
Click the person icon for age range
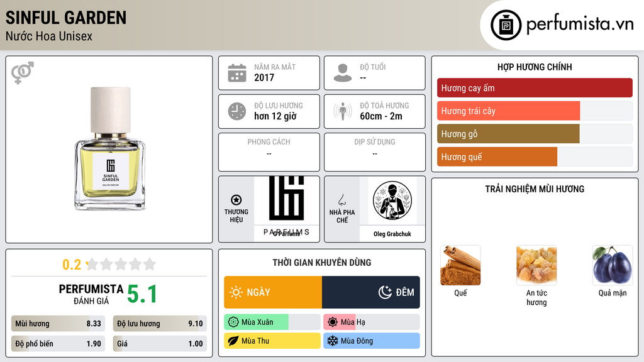point(343,73)
